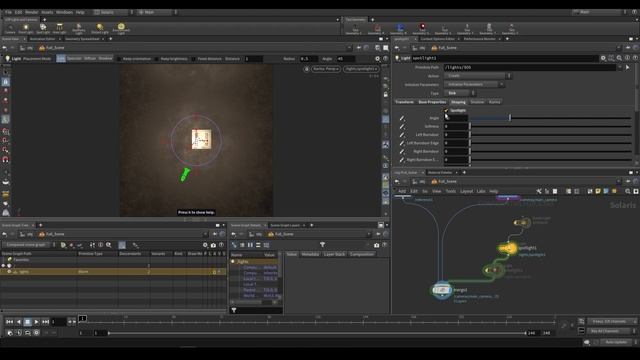Image resolution: width=640 pixels, height=360 pixels.
Task: Play the timeline forward
Action: tap(36, 322)
